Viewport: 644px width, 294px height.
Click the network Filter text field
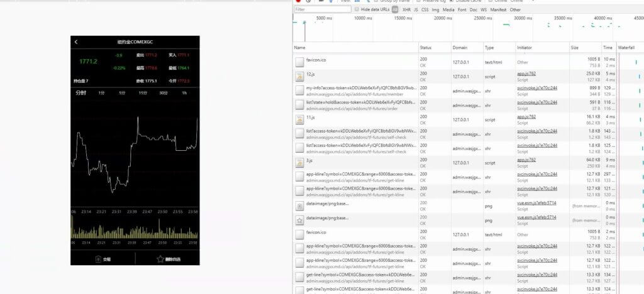(322, 10)
